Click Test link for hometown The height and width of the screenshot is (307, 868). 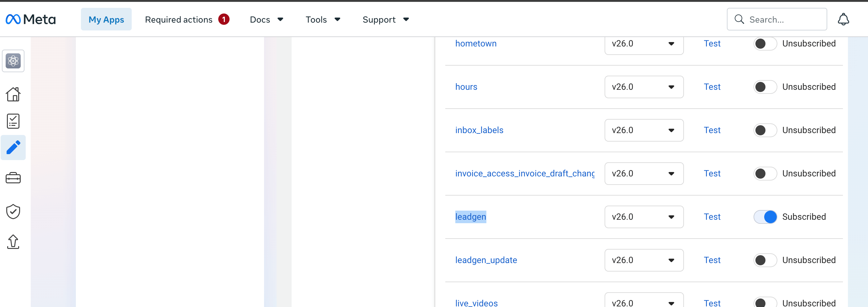click(x=712, y=44)
